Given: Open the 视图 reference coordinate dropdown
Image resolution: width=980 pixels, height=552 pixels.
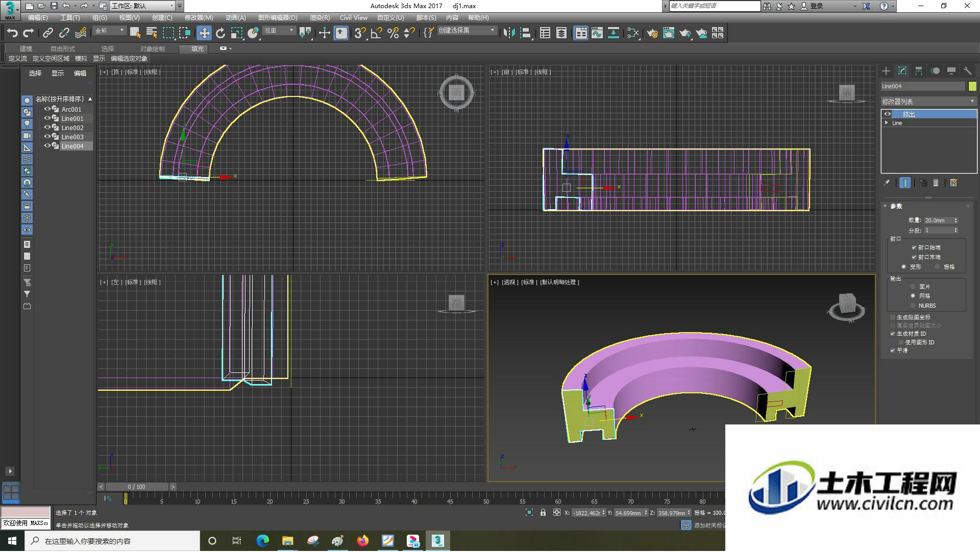Looking at the screenshot, I should [279, 31].
